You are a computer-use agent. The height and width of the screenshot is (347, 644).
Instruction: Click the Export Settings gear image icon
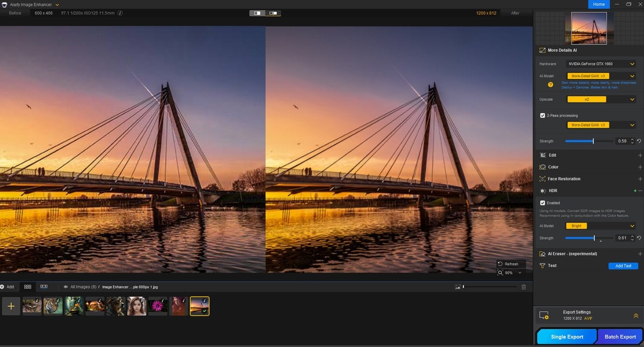pos(544,315)
